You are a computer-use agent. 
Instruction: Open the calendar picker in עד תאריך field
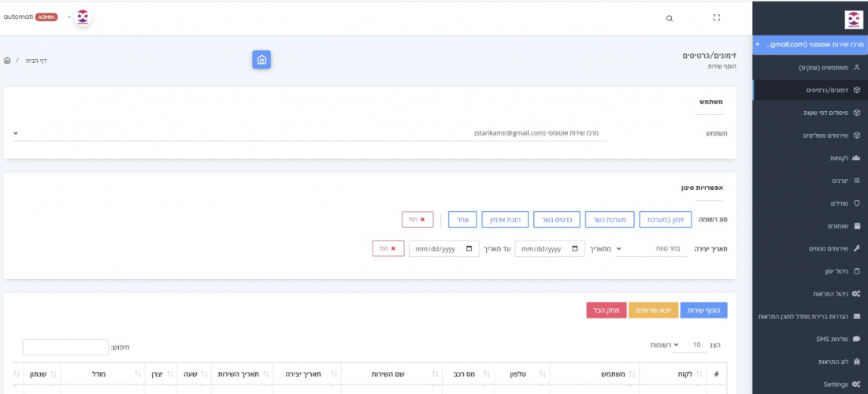click(469, 249)
